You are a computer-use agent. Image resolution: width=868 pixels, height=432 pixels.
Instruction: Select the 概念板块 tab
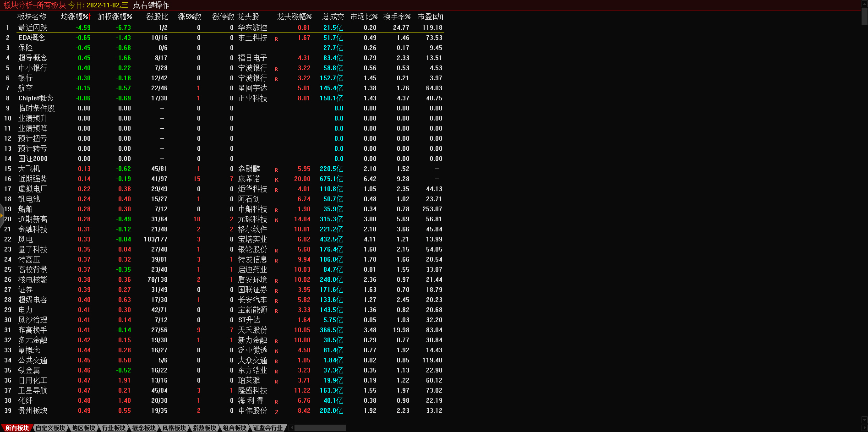pyautogui.click(x=144, y=428)
